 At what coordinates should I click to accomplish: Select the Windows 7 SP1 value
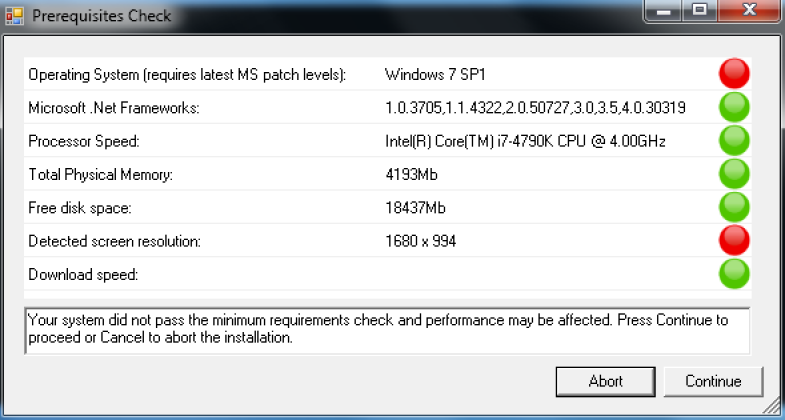pyautogui.click(x=435, y=75)
